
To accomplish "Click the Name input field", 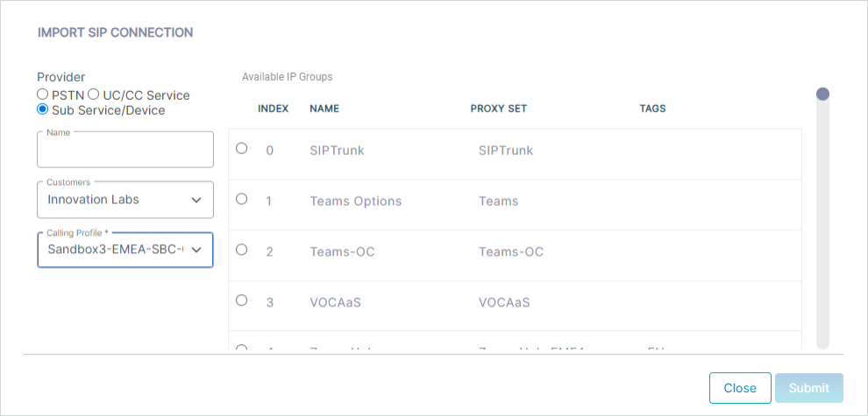I will point(125,150).
